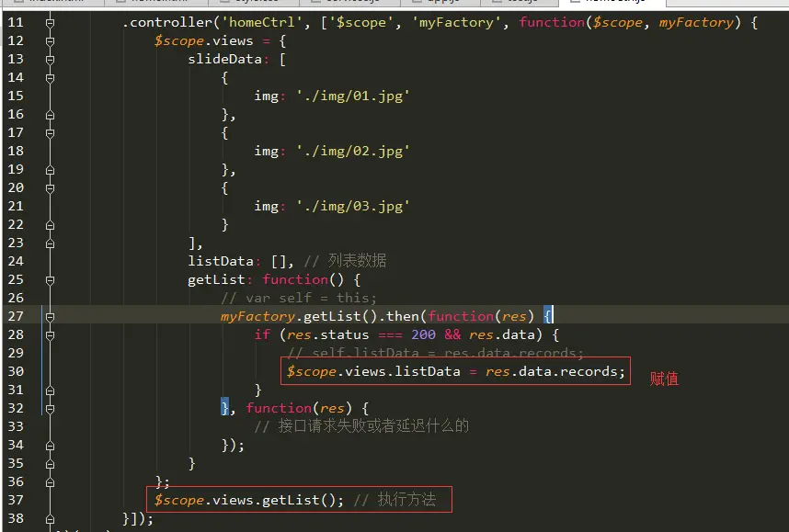Select line number 27 in the gutter
Viewport: 789px width, 532px height.
click(x=16, y=316)
